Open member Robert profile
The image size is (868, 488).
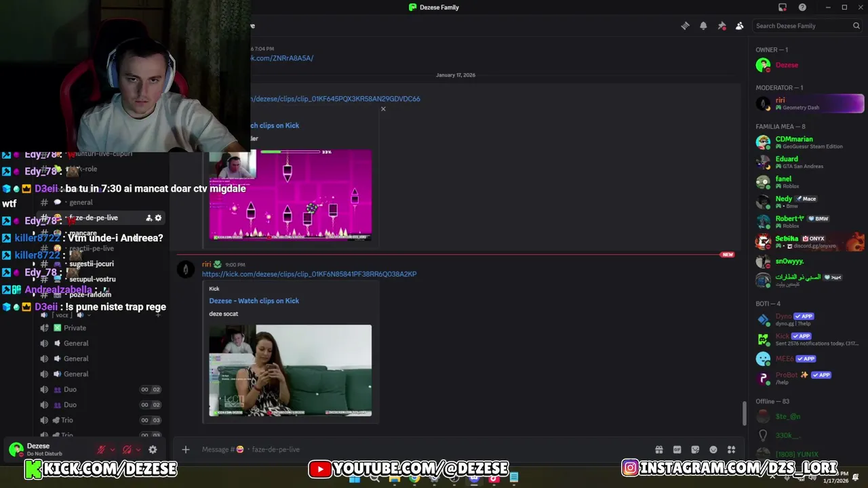[x=808, y=222]
